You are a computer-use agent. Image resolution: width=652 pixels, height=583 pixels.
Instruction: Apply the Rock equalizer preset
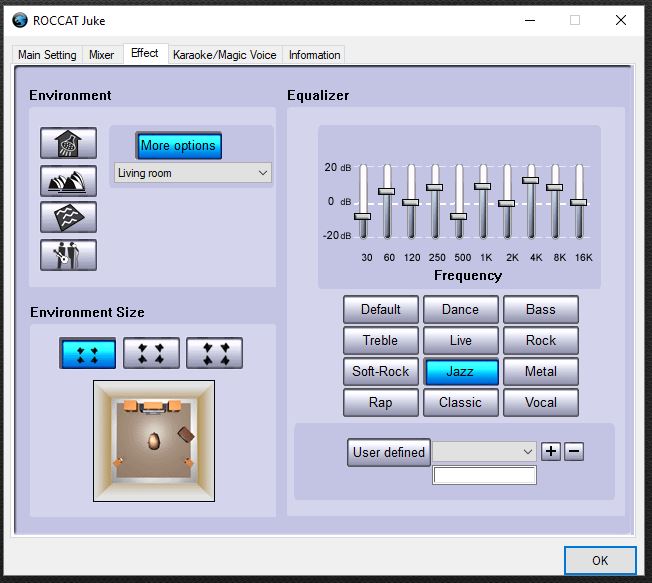[541, 340]
